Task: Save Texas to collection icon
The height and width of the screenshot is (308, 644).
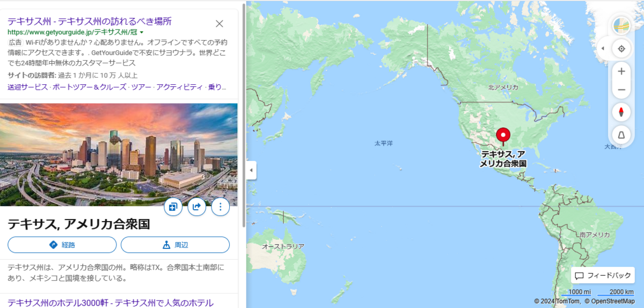Action: click(173, 207)
